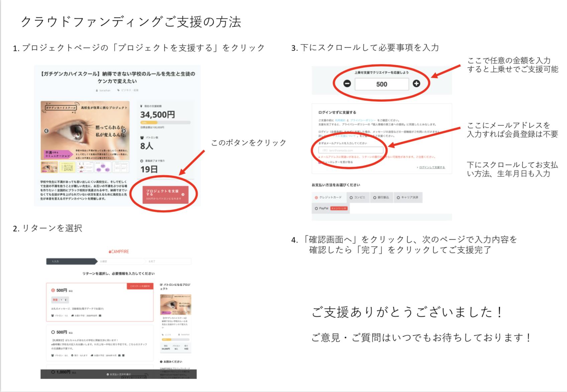Open the purple diagram gallery thumbnail
The image size is (567, 392).
click(103, 167)
